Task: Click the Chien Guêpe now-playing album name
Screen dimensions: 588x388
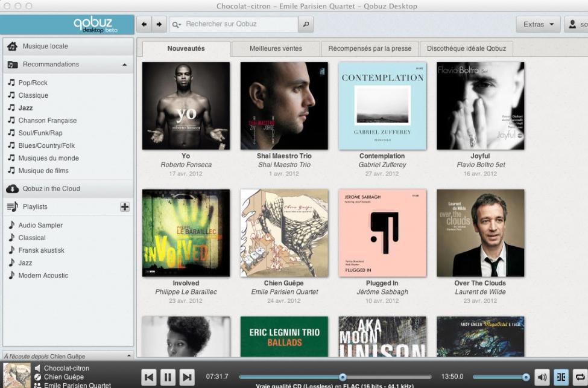Action: pos(64,377)
